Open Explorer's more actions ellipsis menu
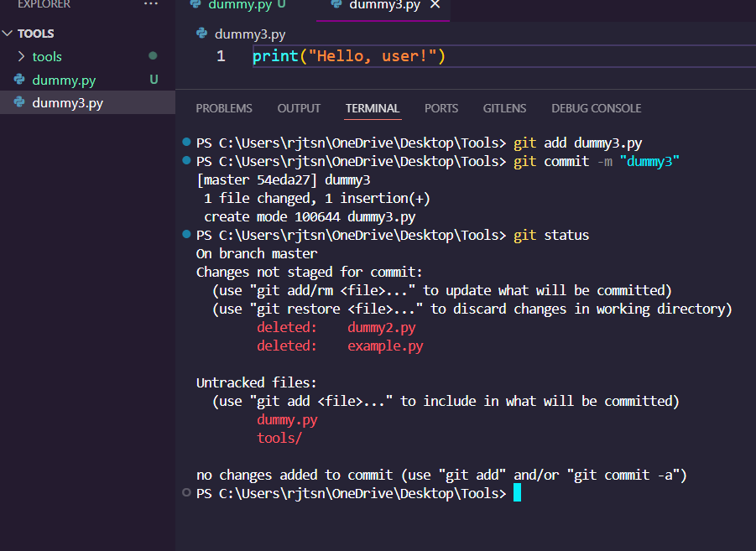This screenshot has width=756, height=551. [151, 4]
